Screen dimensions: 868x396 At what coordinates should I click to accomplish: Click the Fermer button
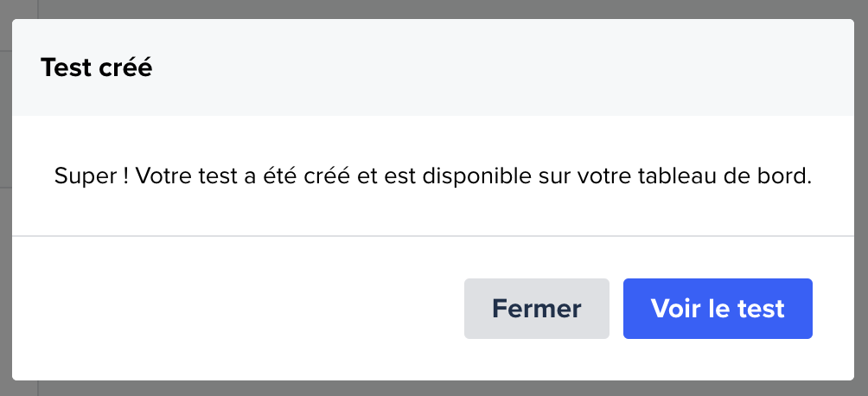[x=536, y=309]
